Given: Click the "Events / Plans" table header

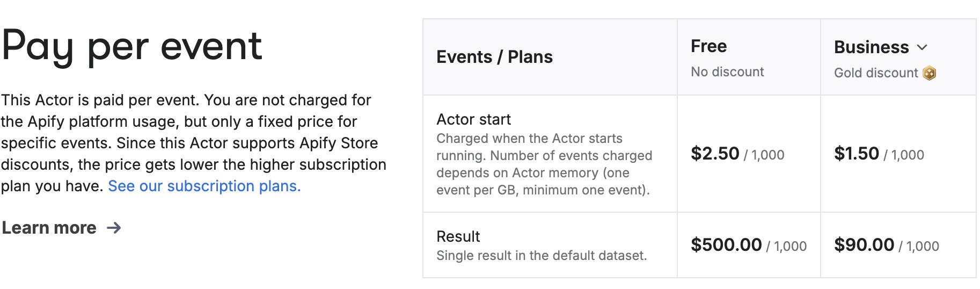Looking at the screenshot, I should 494,57.
